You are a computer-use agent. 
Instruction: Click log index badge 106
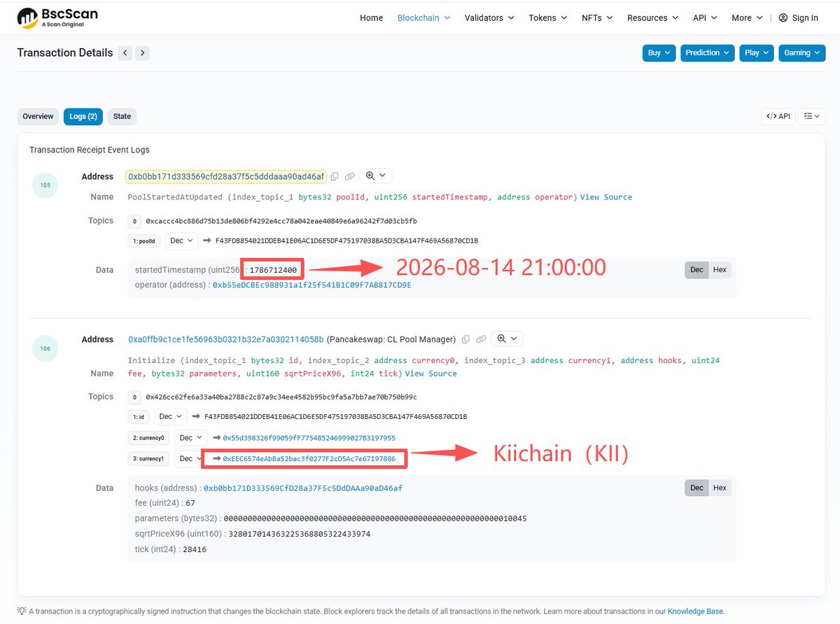[45, 348]
